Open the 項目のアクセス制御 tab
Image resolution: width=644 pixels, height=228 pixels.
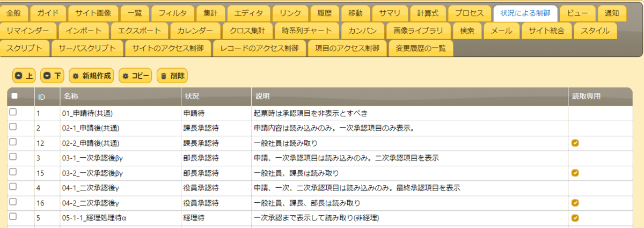pyautogui.click(x=347, y=48)
